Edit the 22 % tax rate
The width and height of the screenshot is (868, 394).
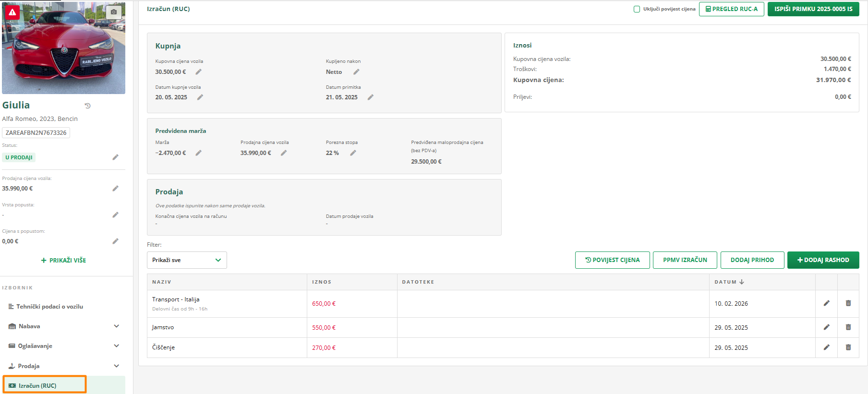tap(353, 153)
